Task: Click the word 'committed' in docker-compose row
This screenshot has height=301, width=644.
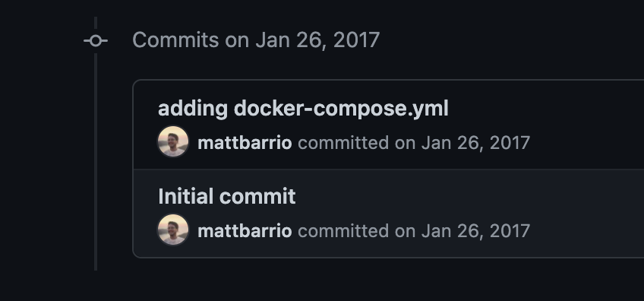Action: (x=343, y=143)
